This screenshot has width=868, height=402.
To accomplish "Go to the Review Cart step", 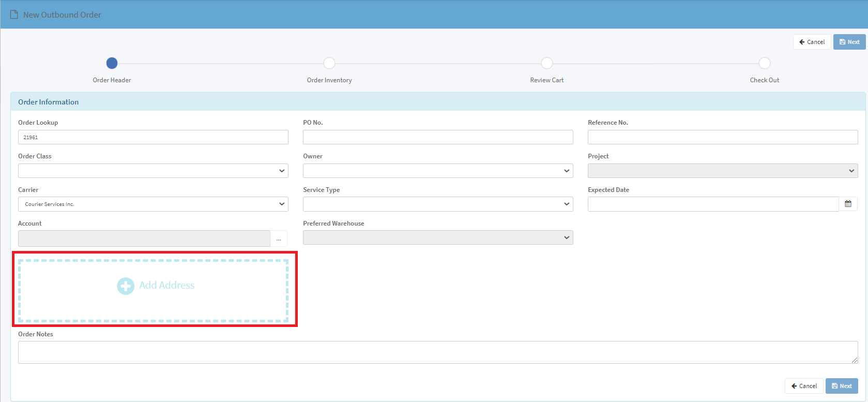I will 547,63.
